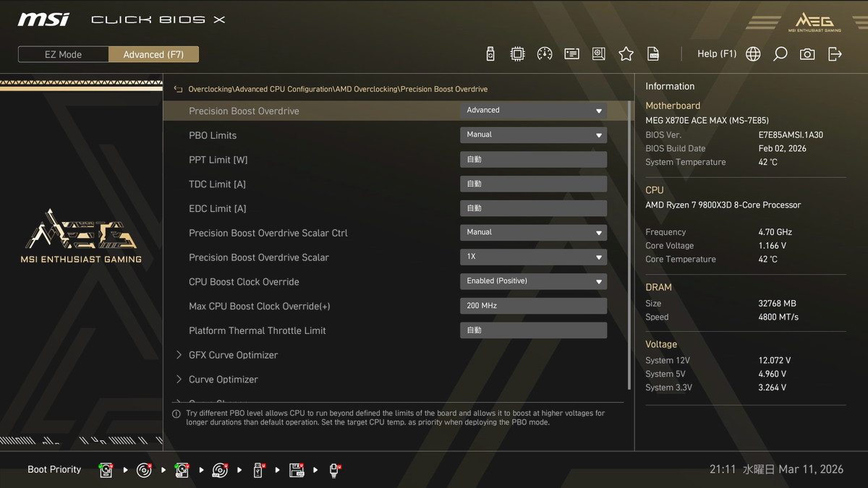Image resolution: width=868 pixels, height=488 pixels.
Task: Click the PPT Limit [W] input field
Action: click(x=533, y=160)
